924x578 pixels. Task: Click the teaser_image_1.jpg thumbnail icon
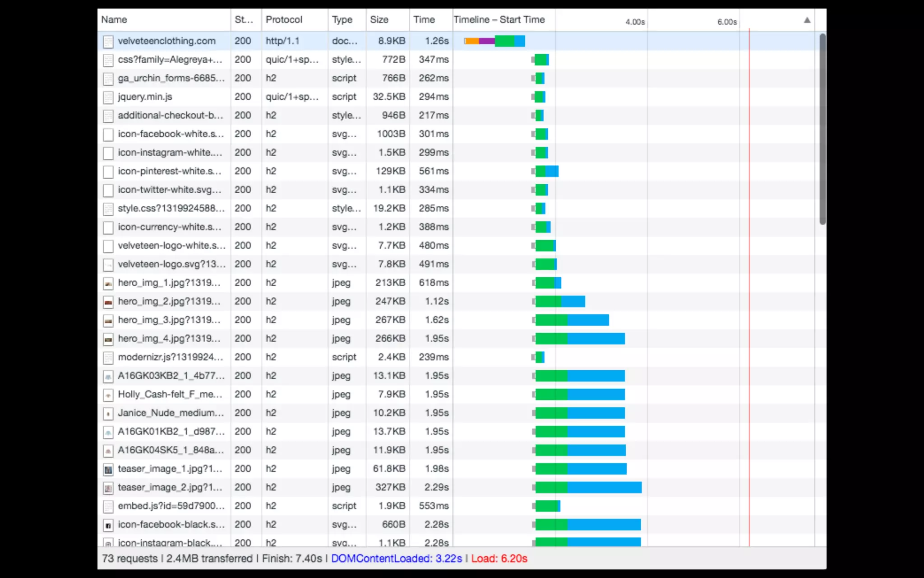coord(108,469)
